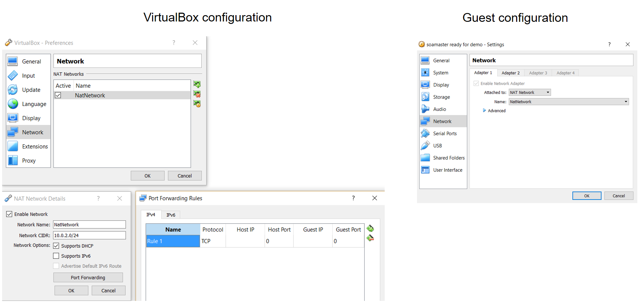Open Shared Folders in guest Settings
The image size is (644, 303).
pos(443,158)
